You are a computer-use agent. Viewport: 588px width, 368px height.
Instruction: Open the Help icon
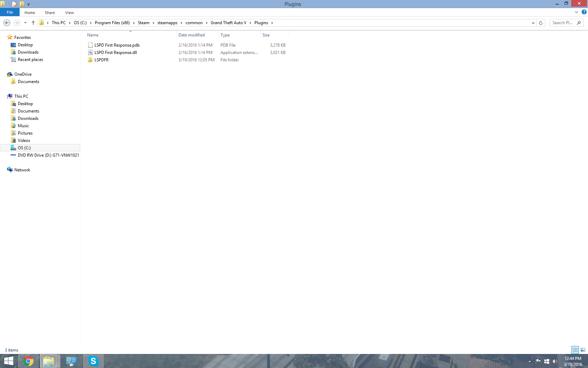coord(584,12)
